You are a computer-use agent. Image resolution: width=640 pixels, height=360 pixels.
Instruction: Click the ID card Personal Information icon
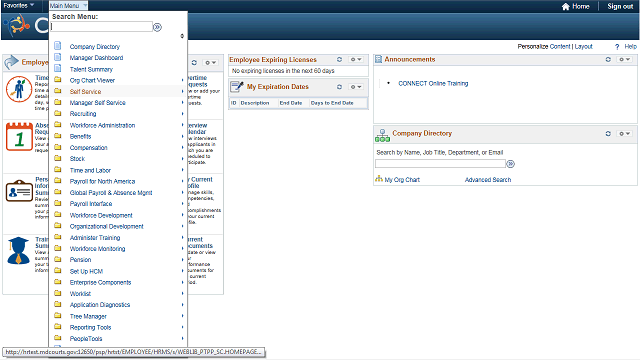click(19, 191)
